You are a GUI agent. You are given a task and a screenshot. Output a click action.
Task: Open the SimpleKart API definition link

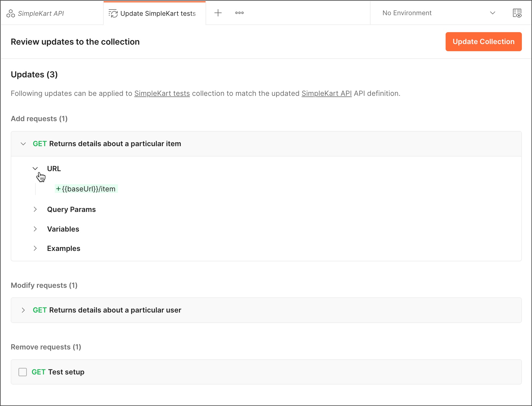click(x=326, y=93)
